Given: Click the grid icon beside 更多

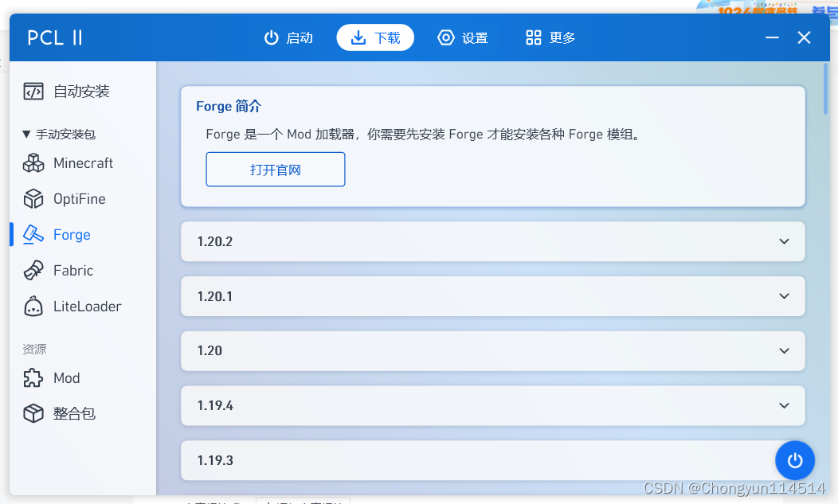Looking at the screenshot, I should click(534, 38).
